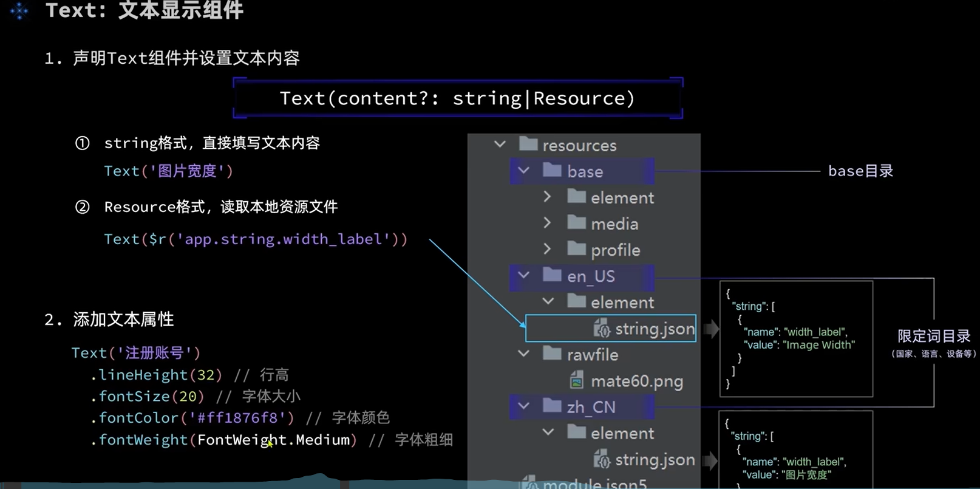Screen dimensions: 980x489
Task: Click the base folder icon
Action: pyautogui.click(x=552, y=170)
